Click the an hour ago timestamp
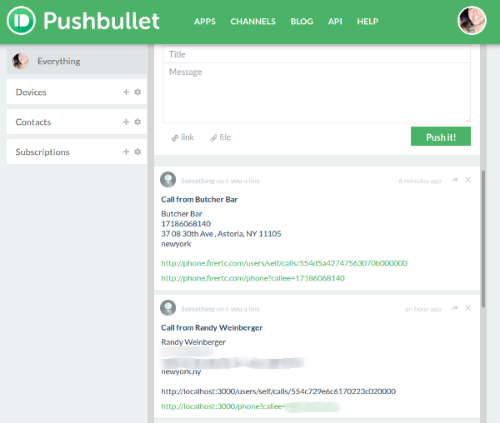This screenshot has width=500, height=423. coord(423,309)
